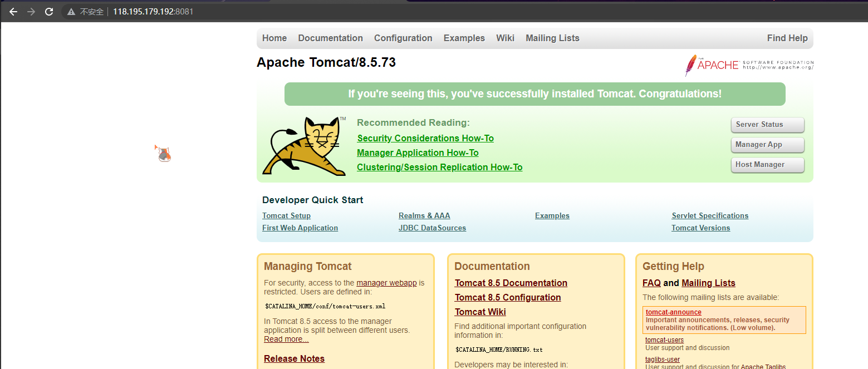This screenshot has width=868, height=369.
Task: Click the Tomcat cat logo image
Action: coord(304,146)
